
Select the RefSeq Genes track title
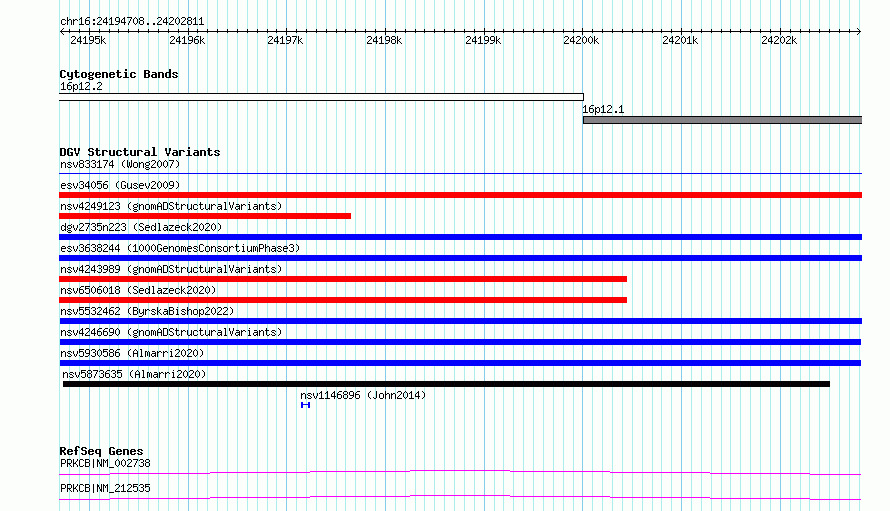point(101,451)
